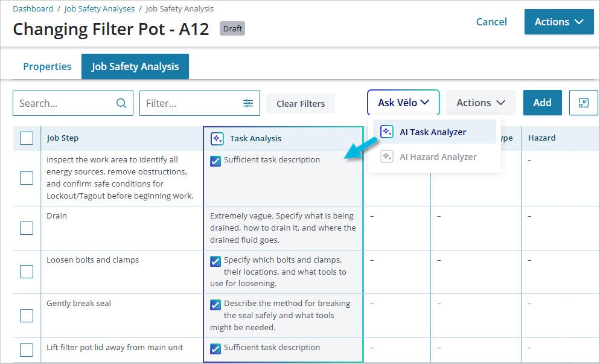Click the collapse view icon button
Image resolution: width=600 pixels, height=364 pixels.
(583, 103)
